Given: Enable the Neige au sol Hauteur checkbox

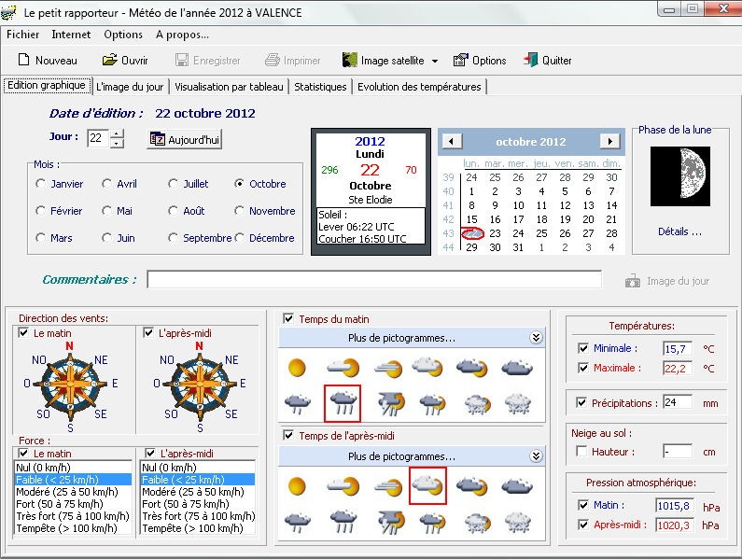Looking at the screenshot, I should 583,452.
